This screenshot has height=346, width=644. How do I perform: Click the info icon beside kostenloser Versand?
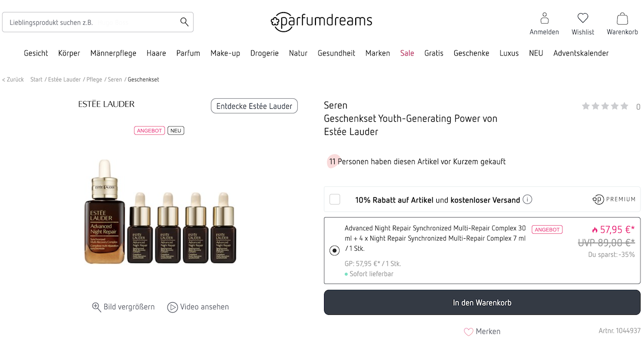coord(527,199)
